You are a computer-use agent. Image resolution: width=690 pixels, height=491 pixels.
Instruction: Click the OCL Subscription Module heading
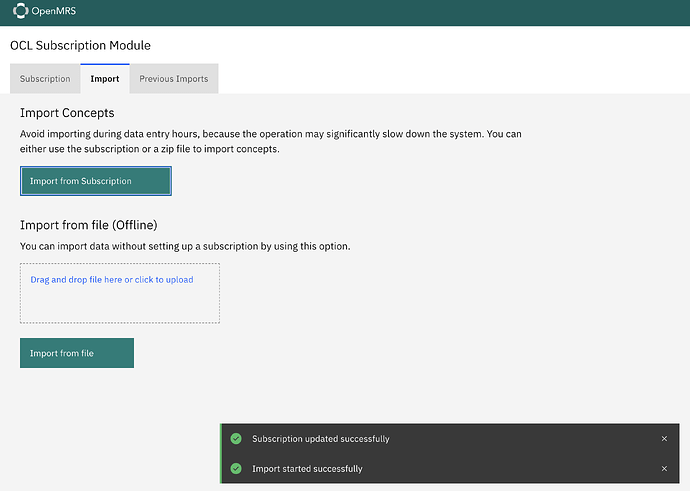pos(81,45)
